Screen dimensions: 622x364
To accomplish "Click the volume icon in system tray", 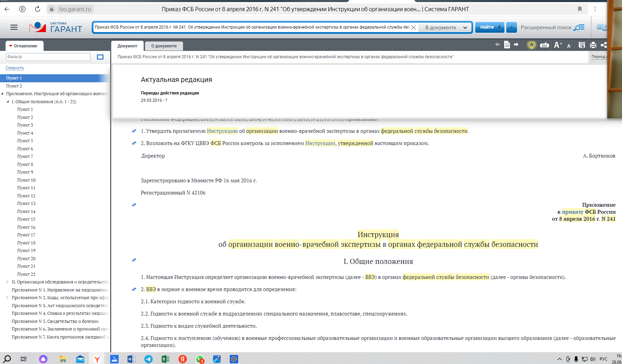I will pyautogui.click(x=593, y=359).
